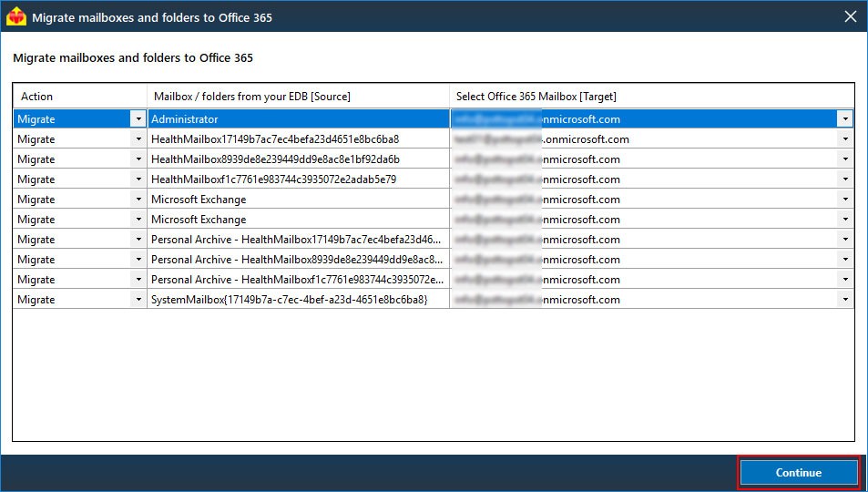This screenshot has height=492, width=868.
Task: Expand target mailbox arrow for HealthMailbox17149b7ac7ec4befa23d4651e8bc6ba8 row
Action: point(845,139)
